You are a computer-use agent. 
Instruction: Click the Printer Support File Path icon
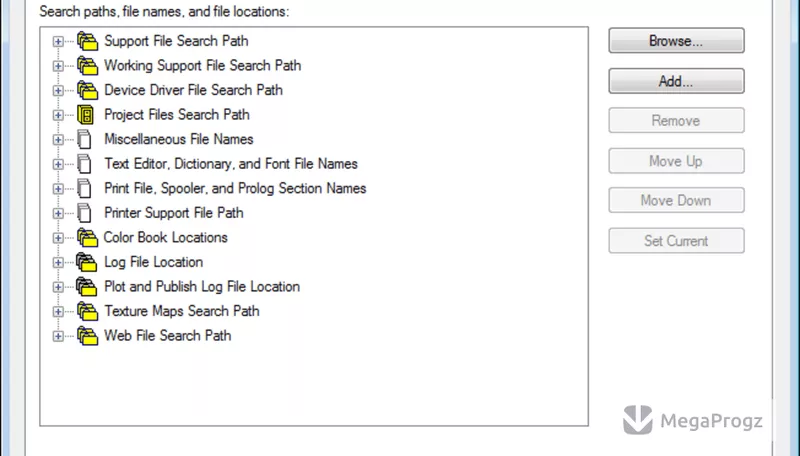pos(85,213)
